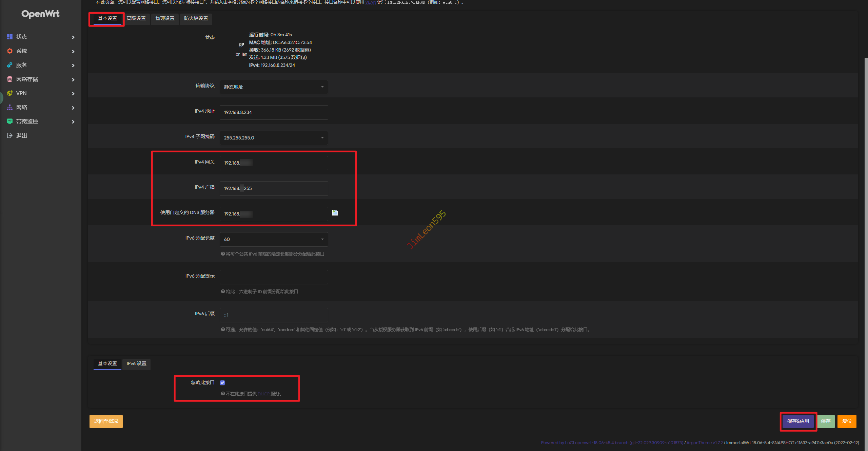Switch to the 防火墙设置 tab
This screenshot has height=451, width=868.
click(x=196, y=18)
